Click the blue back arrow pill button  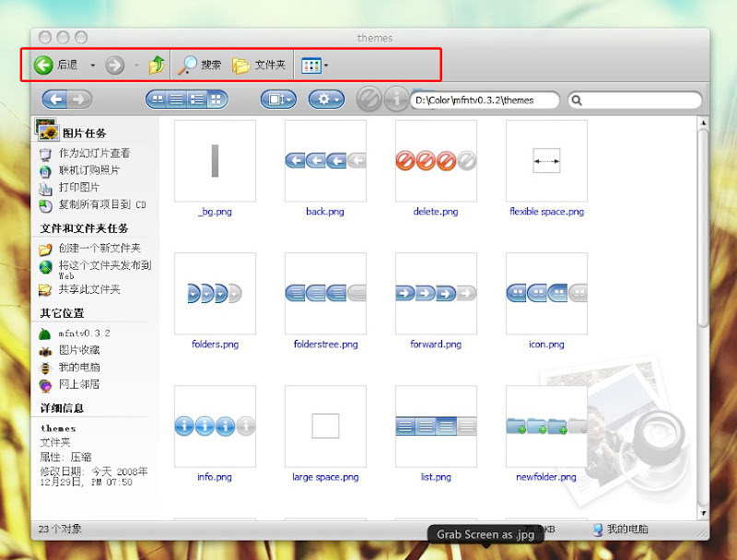tap(55, 99)
